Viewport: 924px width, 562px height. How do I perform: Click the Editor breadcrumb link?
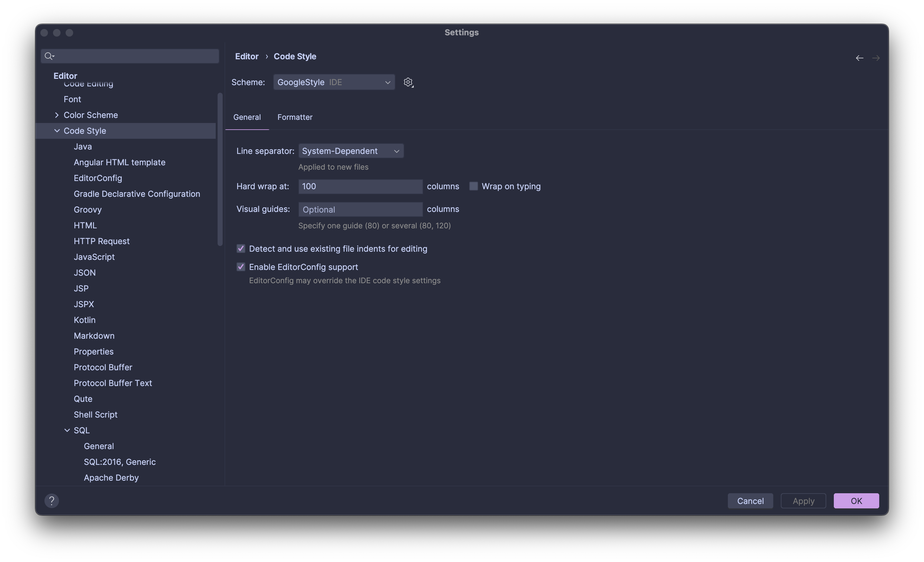(x=247, y=56)
